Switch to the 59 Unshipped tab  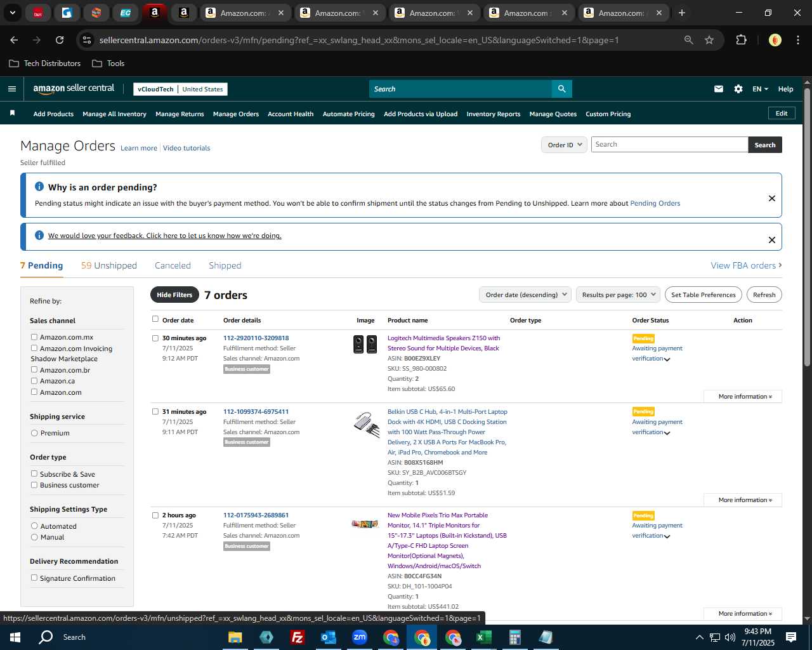click(108, 265)
